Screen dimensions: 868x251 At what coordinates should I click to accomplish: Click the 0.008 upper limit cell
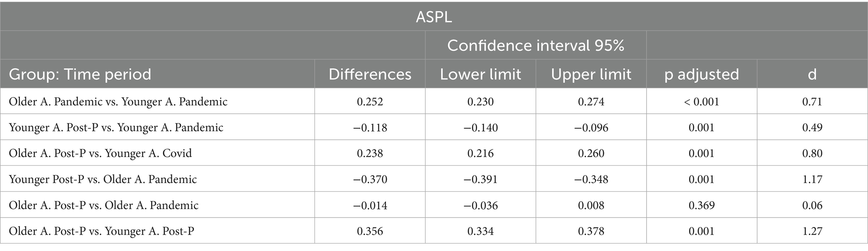(591, 205)
